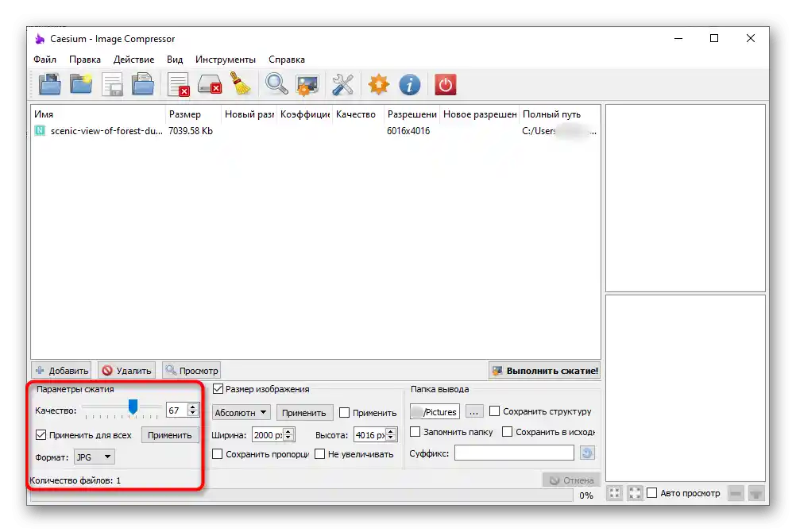
Task: Open the Вид menu
Action: tap(175, 60)
